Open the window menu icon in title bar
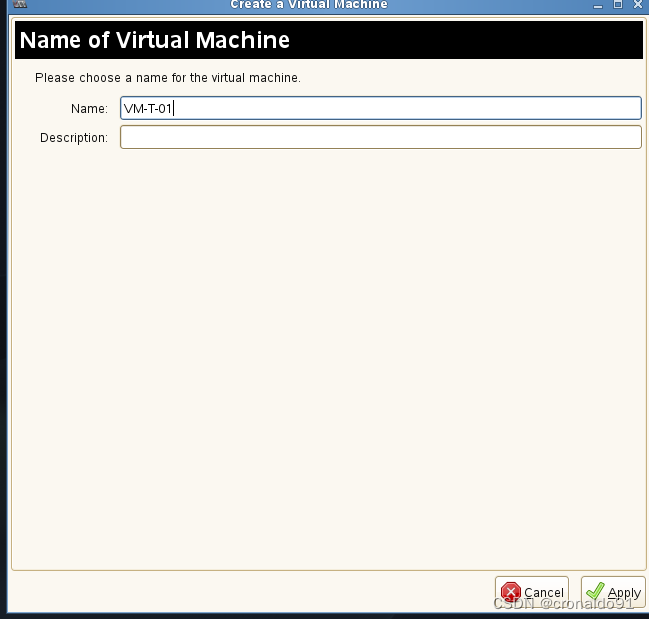Viewport: 649px width, 619px height. (20, 5)
